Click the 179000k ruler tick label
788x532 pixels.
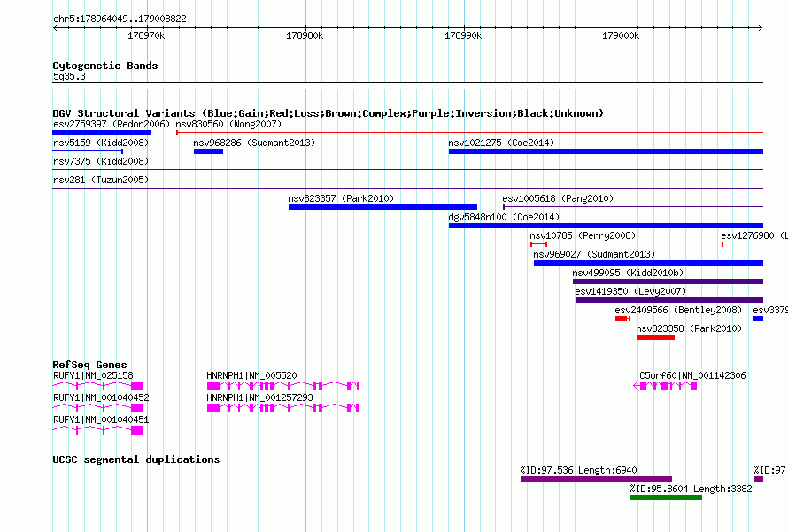[x=621, y=35]
